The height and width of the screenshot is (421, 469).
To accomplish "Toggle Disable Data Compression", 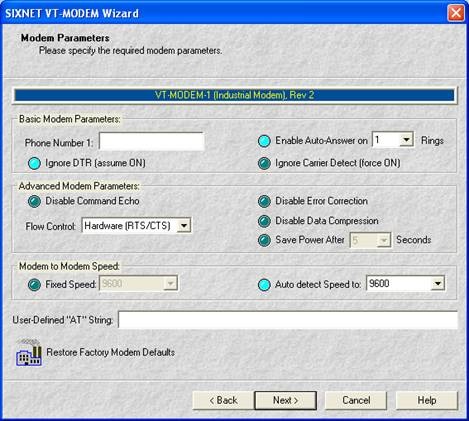I will 264,221.
